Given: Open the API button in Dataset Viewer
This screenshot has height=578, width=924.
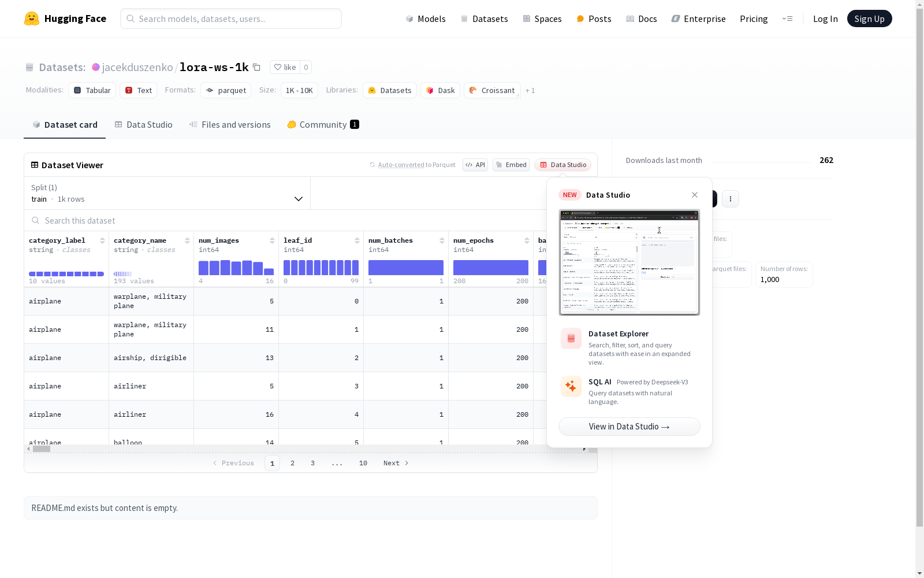Looking at the screenshot, I should [x=475, y=165].
